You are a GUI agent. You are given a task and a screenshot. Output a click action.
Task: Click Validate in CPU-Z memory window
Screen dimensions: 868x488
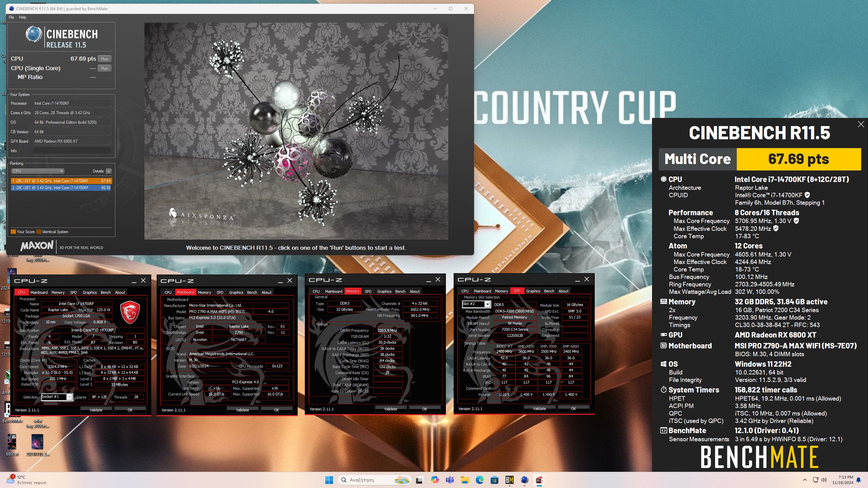(x=391, y=409)
